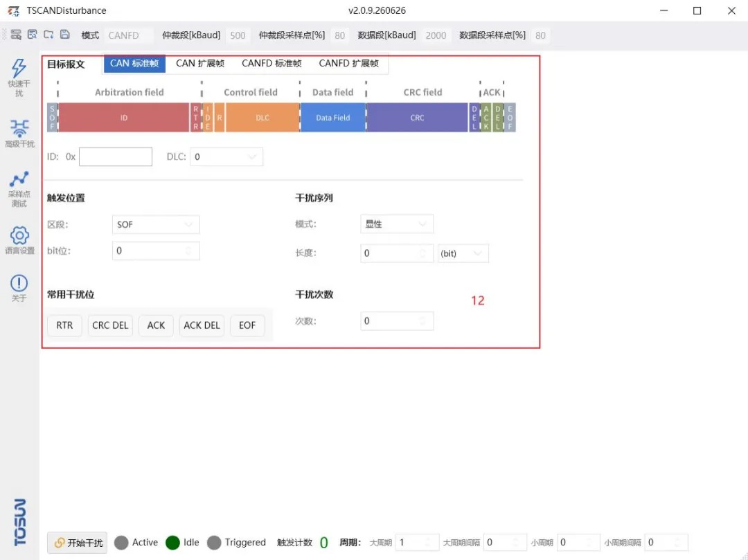Image resolution: width=748 pixels, height=560 pixels.
Task: Click the TSCANDisturbance app logo in title bar
Action: pyautogui.click(x=13, y=10)
